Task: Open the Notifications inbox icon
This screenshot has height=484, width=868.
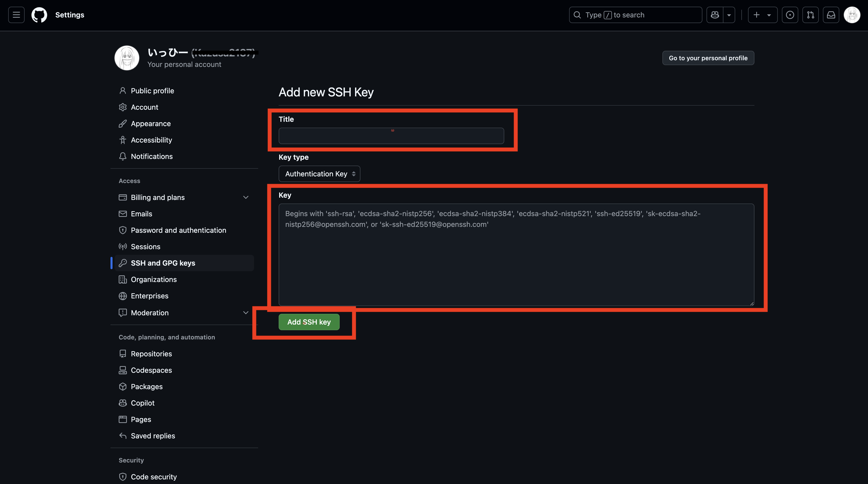Action: coord(831,15)
